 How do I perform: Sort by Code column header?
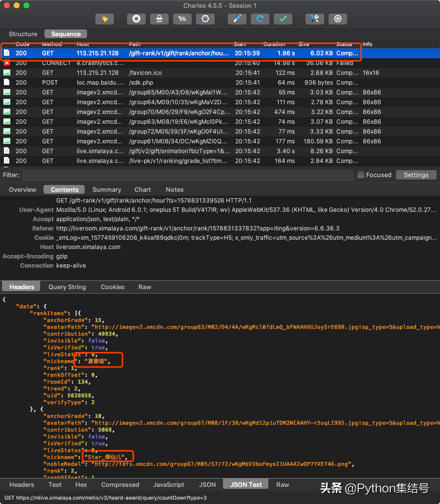pos(22,44)
